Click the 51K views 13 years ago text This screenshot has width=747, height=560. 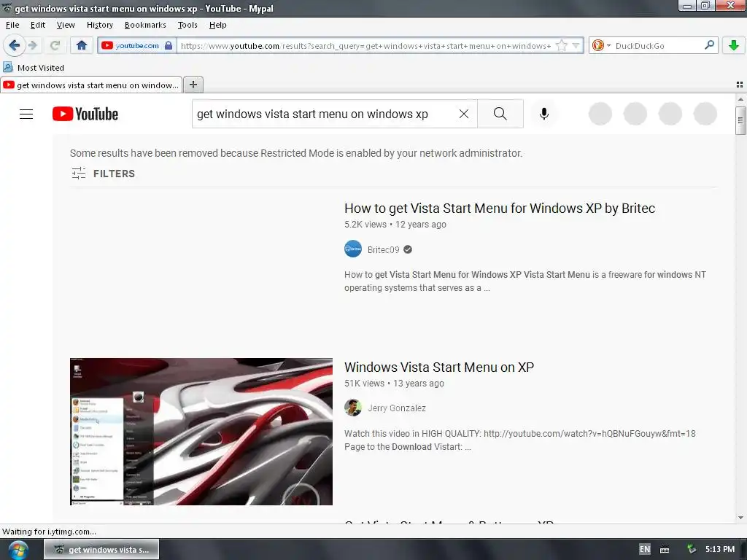(394, 384)
